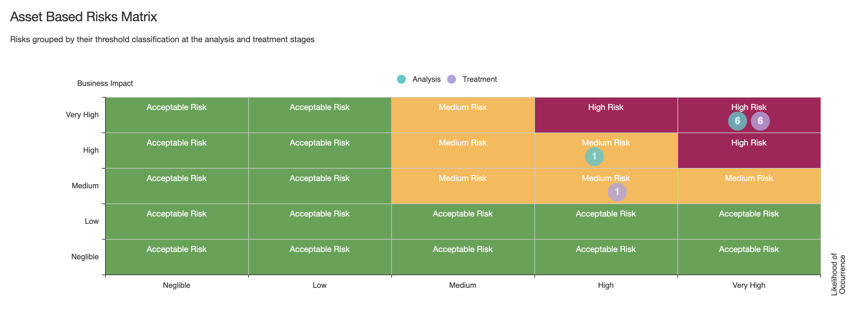The image size is (868, 310).
Task: Click the High Risk cell at High impact, Very High likelihood
Action: [x=749, y=151]
